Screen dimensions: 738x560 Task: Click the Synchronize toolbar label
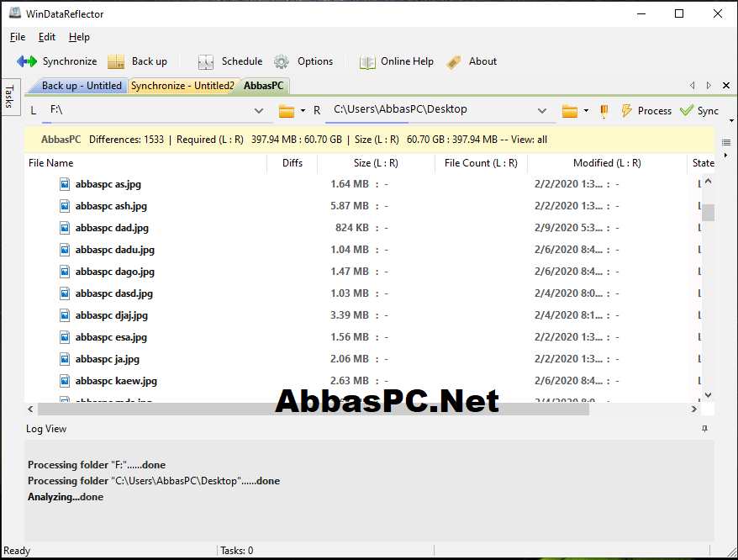coord(70,61)
